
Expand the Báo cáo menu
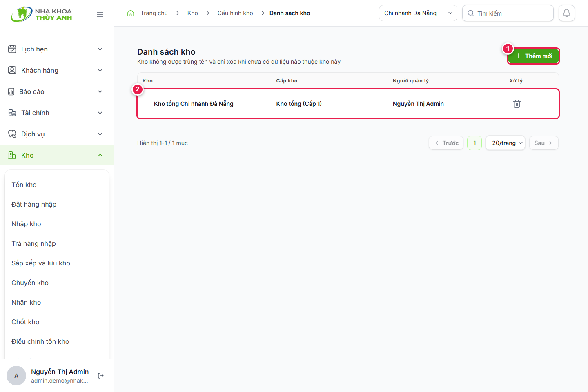pyautogui.click(x=100, y=91)
